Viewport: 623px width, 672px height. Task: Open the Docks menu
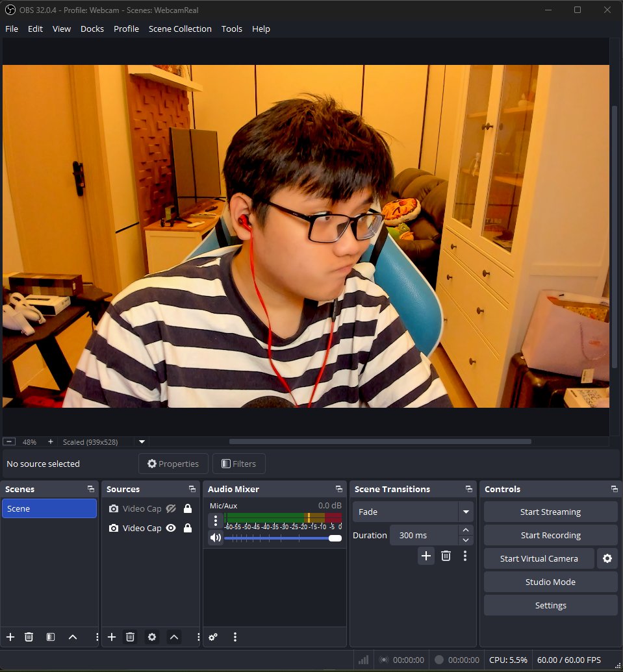point(92,29)
